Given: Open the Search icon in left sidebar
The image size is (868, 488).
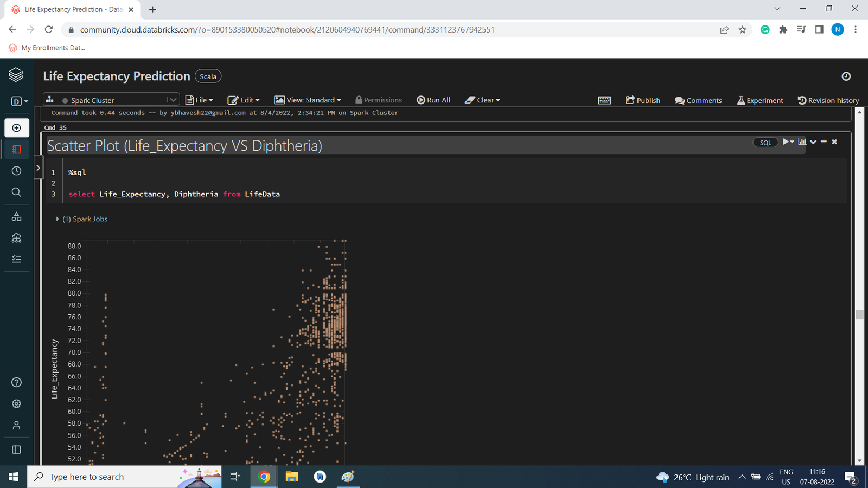Looking at the screenshot, I should pyautogui.click(x=16, y=192).
